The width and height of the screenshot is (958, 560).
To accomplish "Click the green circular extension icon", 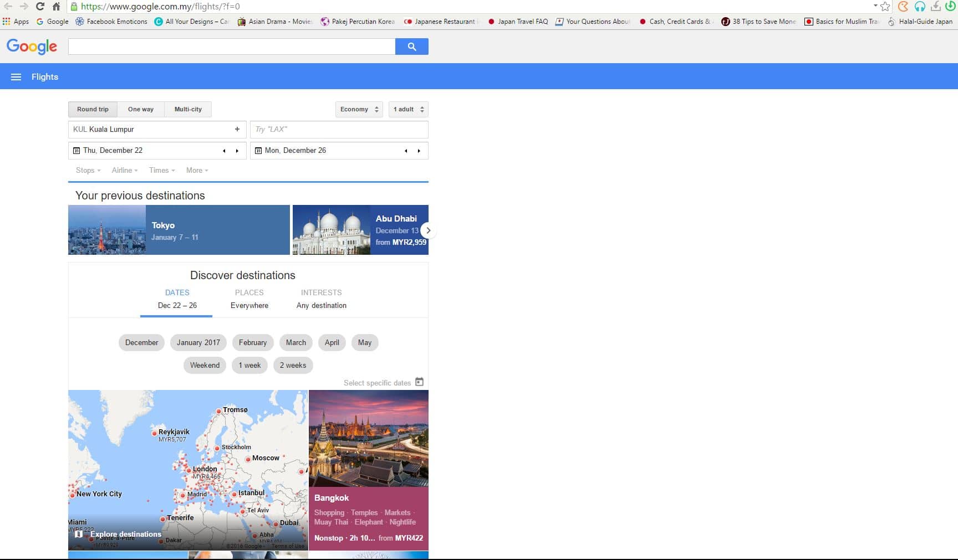I will click(950, 7).
